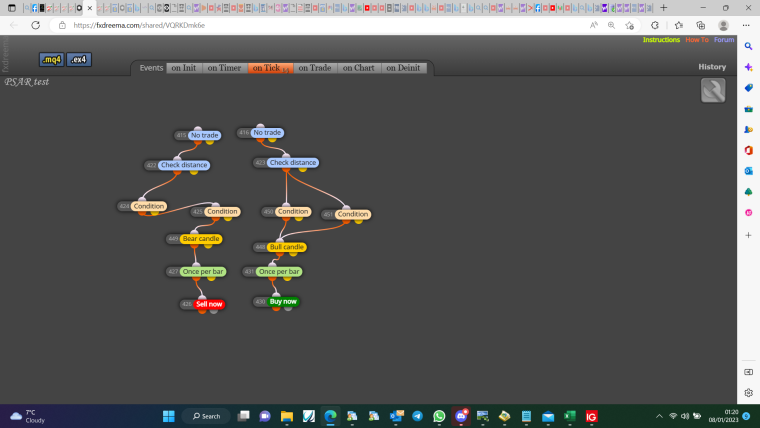Switch to the on Init tab
The width and height of the screenshot is (760, 428).
[184, 68]
